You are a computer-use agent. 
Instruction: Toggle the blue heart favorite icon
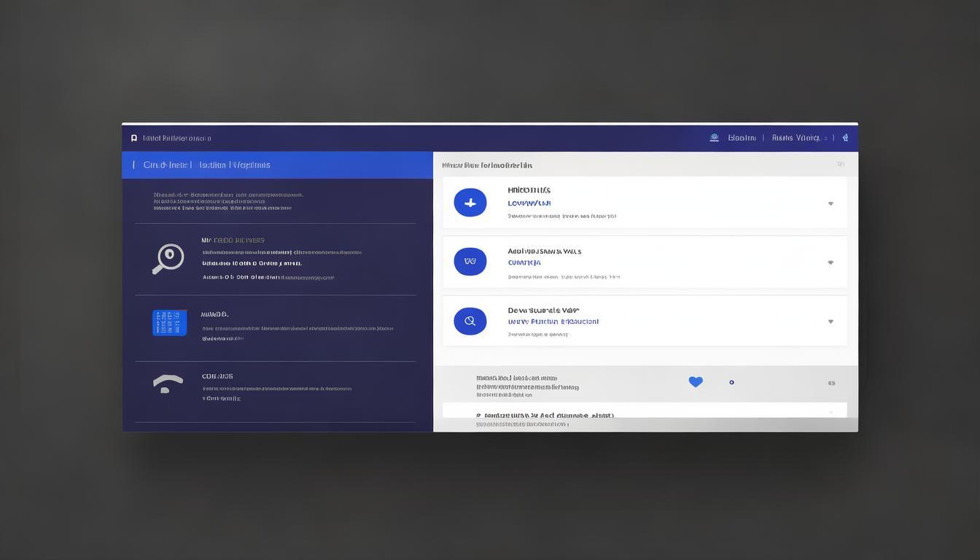[696, 381]
